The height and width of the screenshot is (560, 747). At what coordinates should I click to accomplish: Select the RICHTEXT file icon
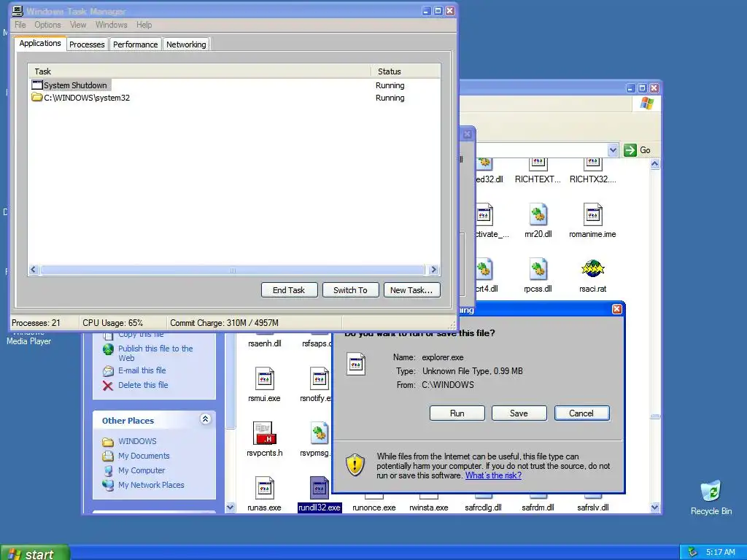tap(538, 164)
